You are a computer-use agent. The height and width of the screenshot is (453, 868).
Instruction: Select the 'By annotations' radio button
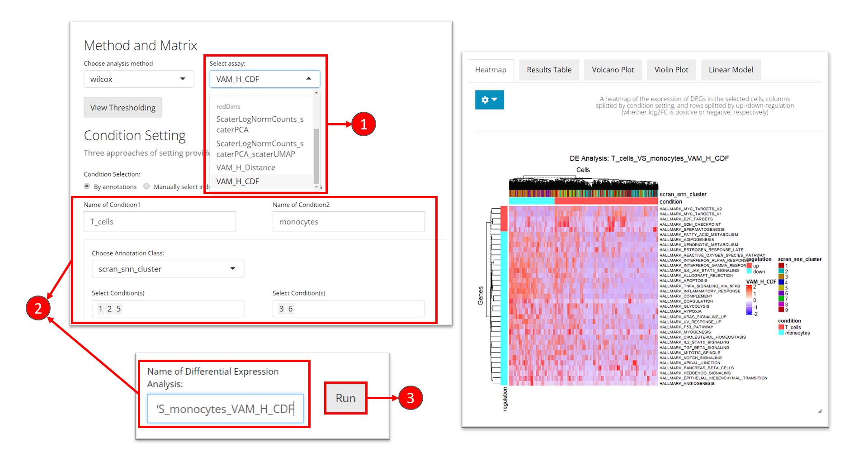pos(87,186)
